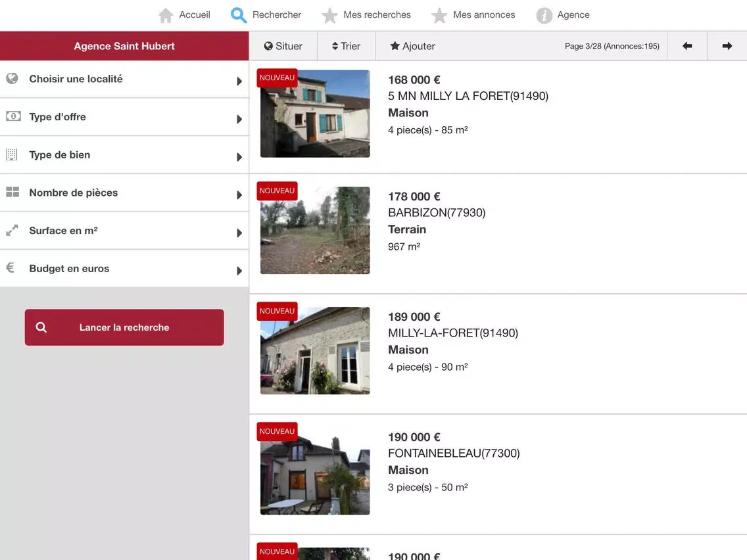The image size is (747, 560).
Task: Click the Rechercher magnifier icon
Action: (238, 15)
